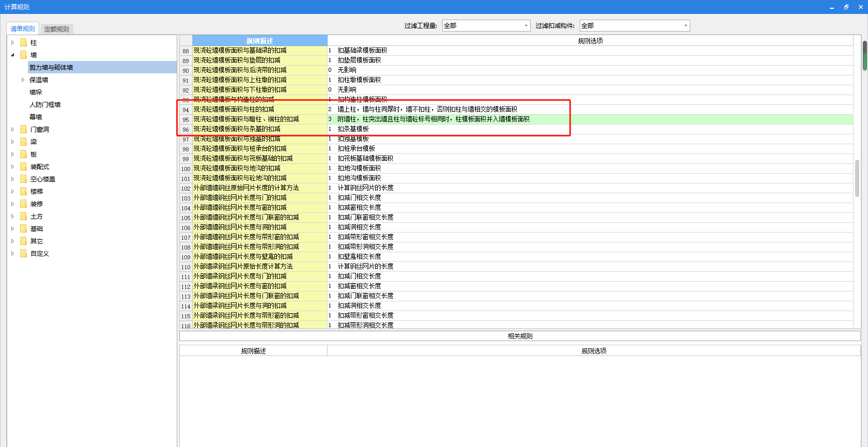The height and width of the screenshot is (447, 868).
Task: Click the outer window vertical scrollbar thumb
Action: tap(865, 55)
